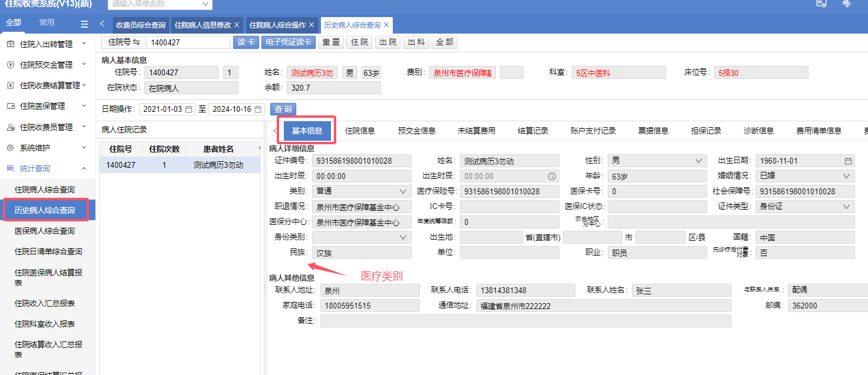
Task: Click the 全部 filter button
Action: tap(445, 42)
